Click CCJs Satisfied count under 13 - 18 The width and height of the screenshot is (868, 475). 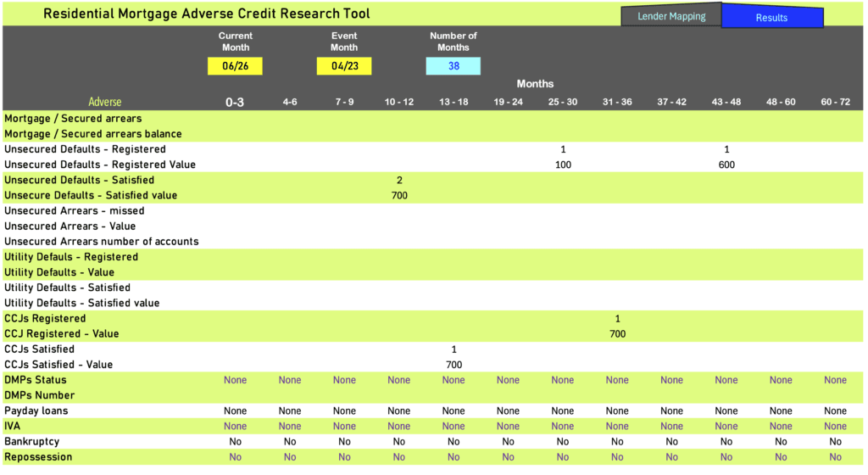[454, 349]
